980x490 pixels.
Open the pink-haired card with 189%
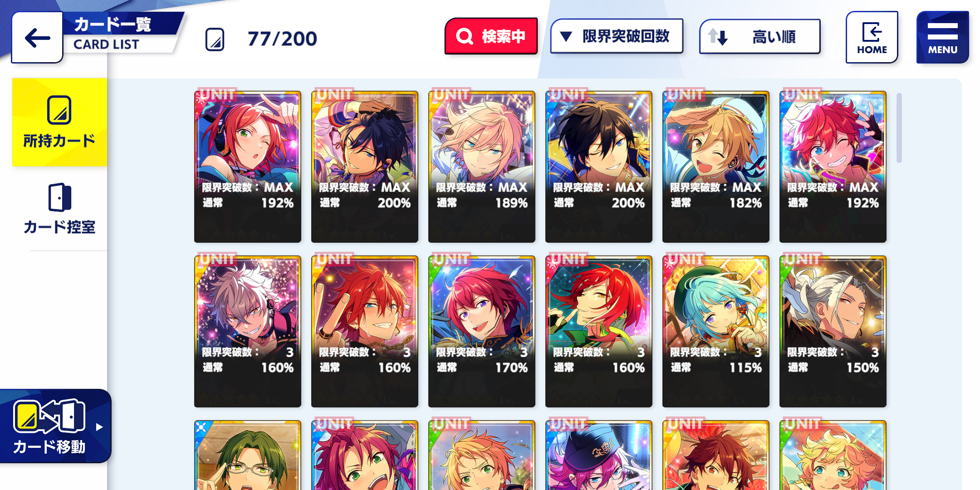pos(482,167)
